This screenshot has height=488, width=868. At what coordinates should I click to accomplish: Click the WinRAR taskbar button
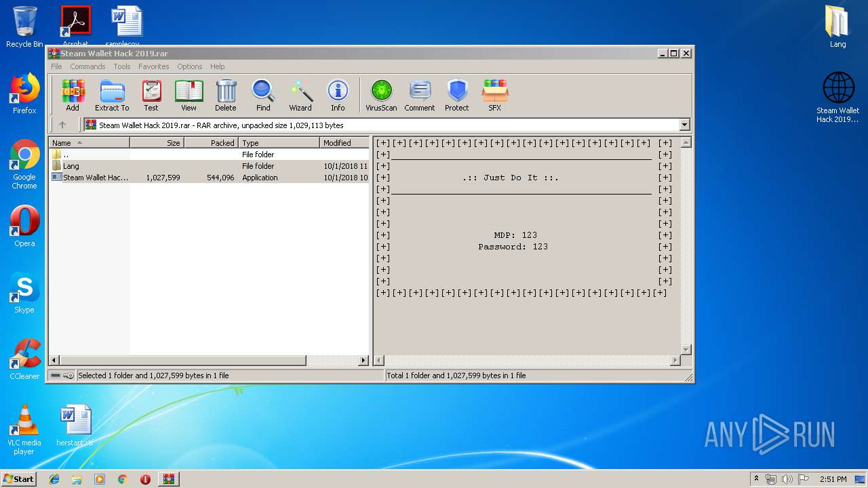pos(168,479)
